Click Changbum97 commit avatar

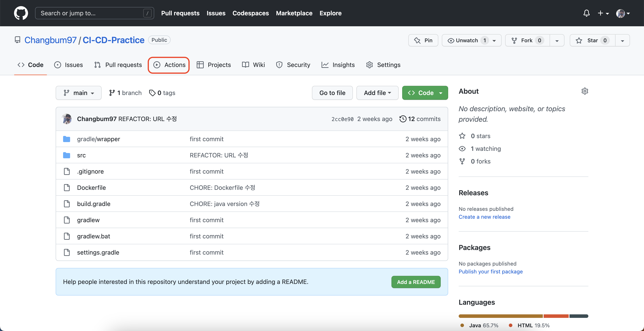(67, 119)
